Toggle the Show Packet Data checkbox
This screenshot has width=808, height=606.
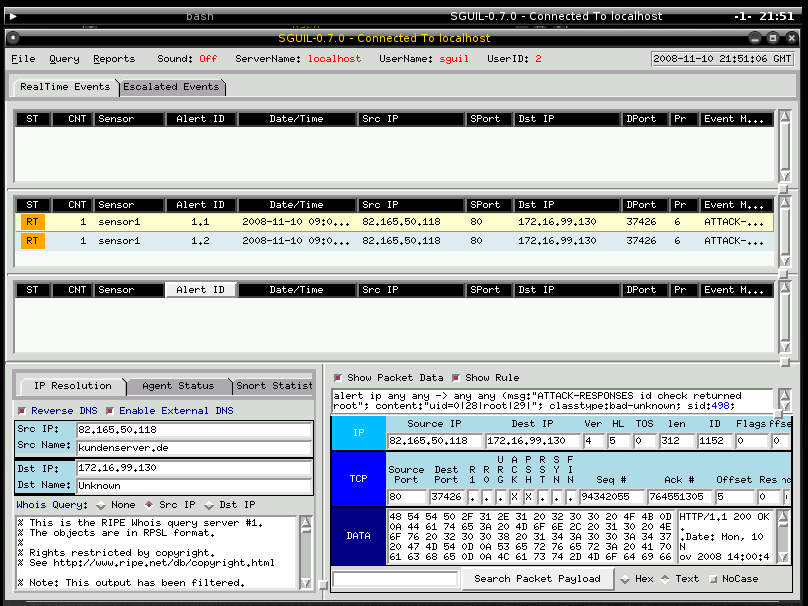[x=389, y=378]
